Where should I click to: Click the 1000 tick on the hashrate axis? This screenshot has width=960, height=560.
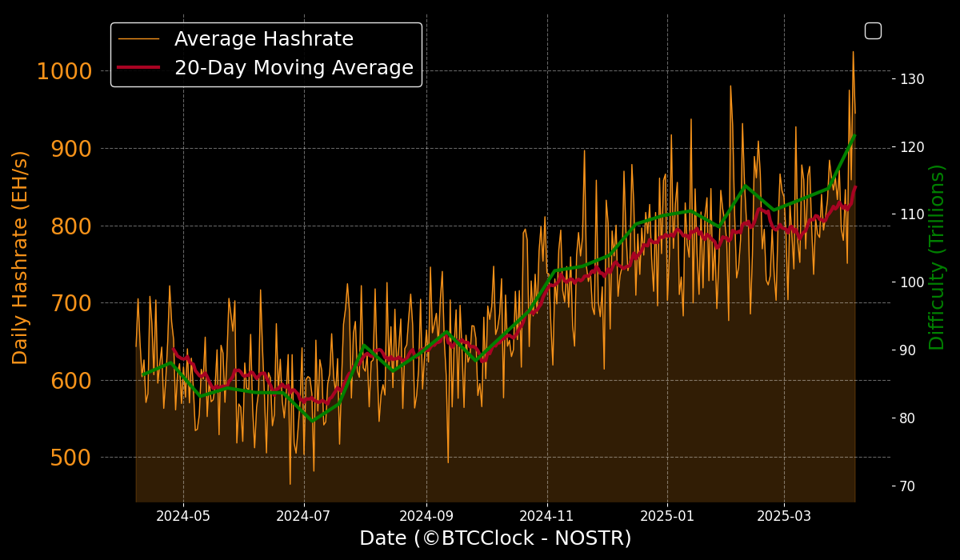pyautogui.click(x=64, y=71)
